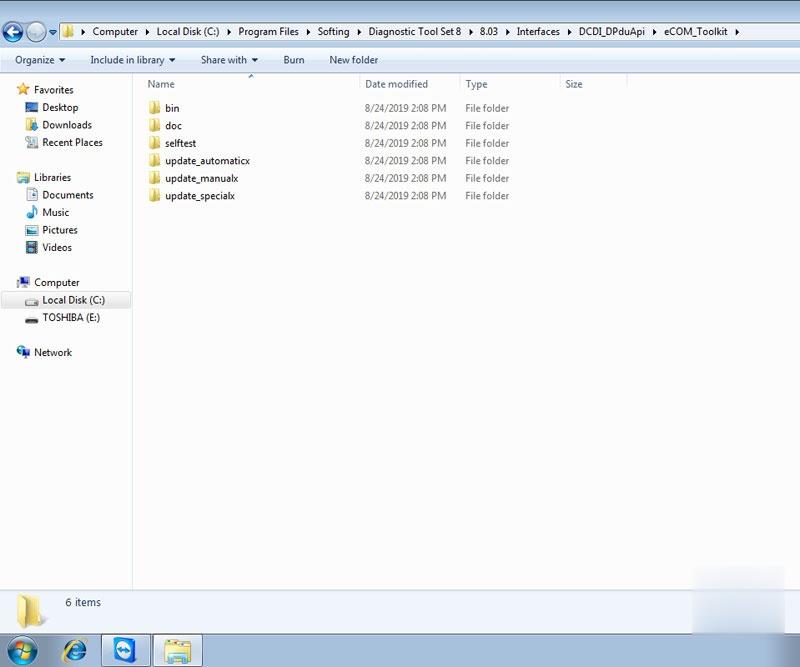Select the update_manualx folder

pyautogui.click(x=201, y=178)
